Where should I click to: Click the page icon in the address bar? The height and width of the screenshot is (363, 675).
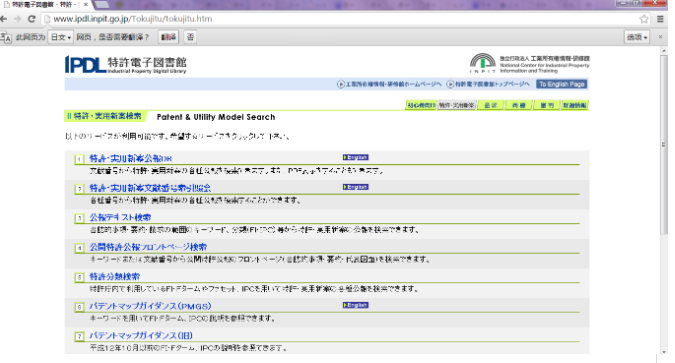pos(47,19)
